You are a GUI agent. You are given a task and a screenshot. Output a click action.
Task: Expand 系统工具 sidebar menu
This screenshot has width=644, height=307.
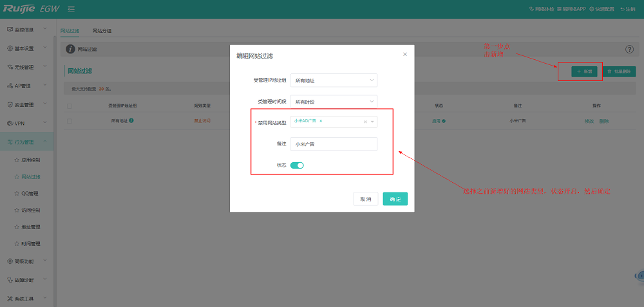[x=27, y=299]
